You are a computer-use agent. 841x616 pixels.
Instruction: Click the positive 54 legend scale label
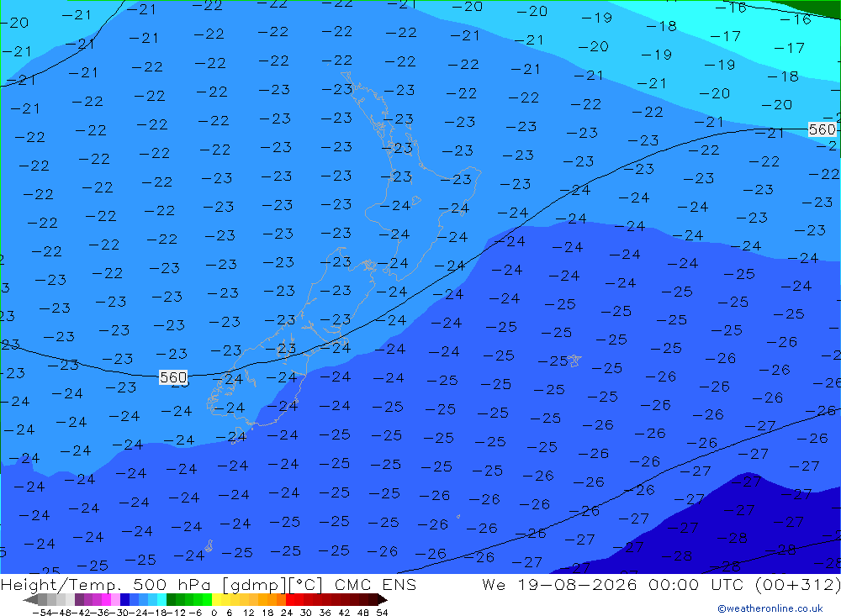point(382,613)
